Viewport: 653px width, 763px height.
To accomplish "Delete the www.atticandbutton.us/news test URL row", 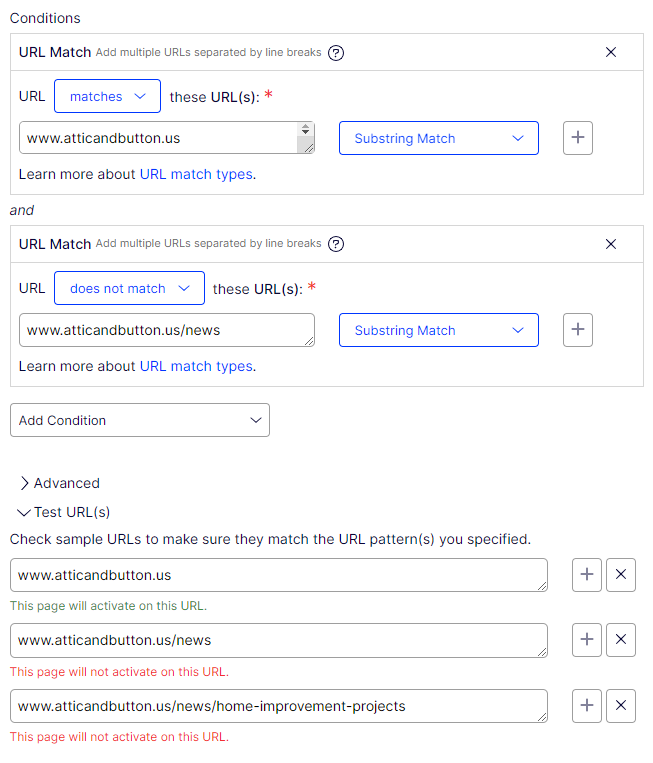I will click(x=621, y=640).
